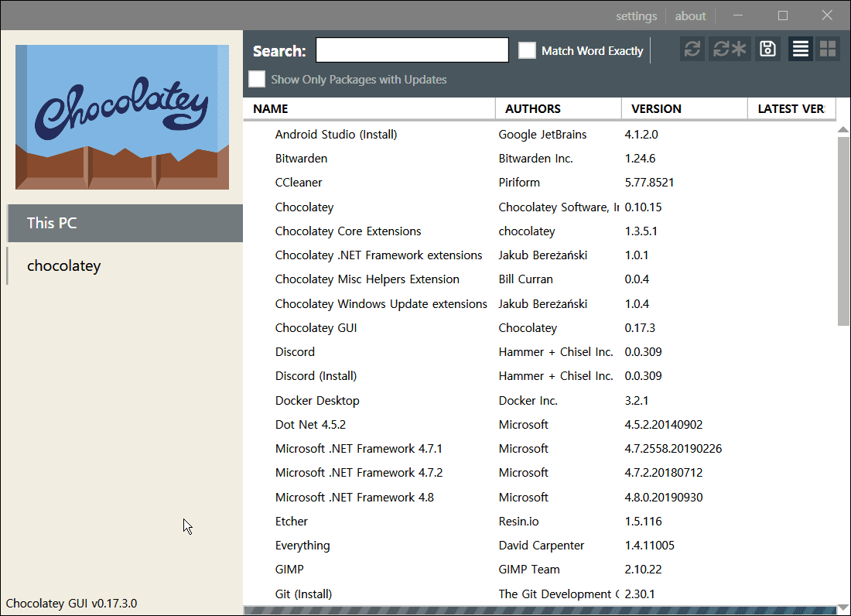Viewport: 851px width, 616px height.
Task: Select Chocolatey Core Extensions row
Action: click(x=540, y=231)
